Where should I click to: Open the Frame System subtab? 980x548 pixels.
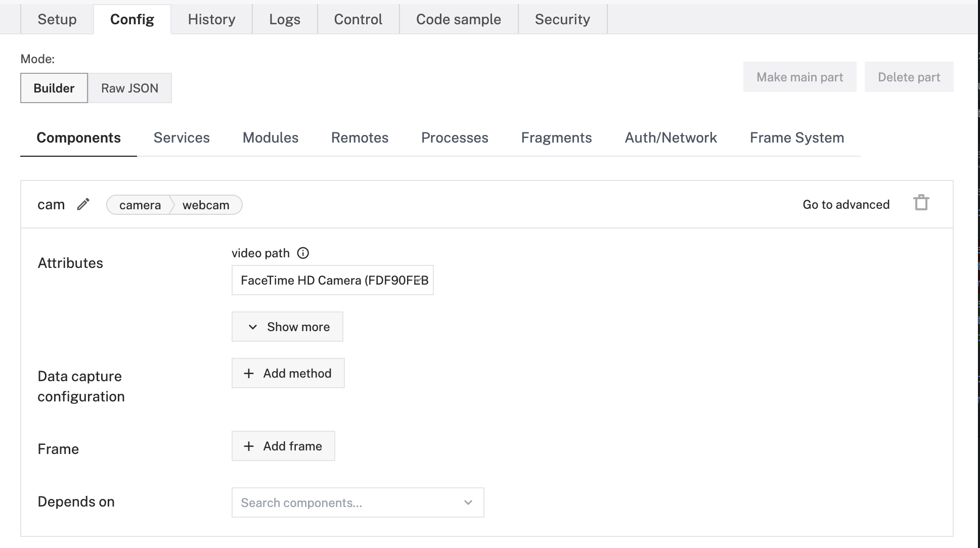[796, 138]
